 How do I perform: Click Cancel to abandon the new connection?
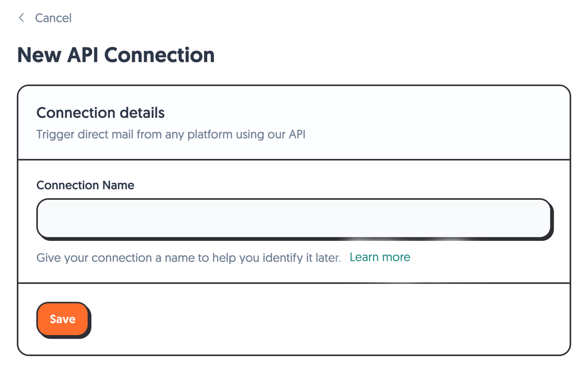click(x=53, y=18)
